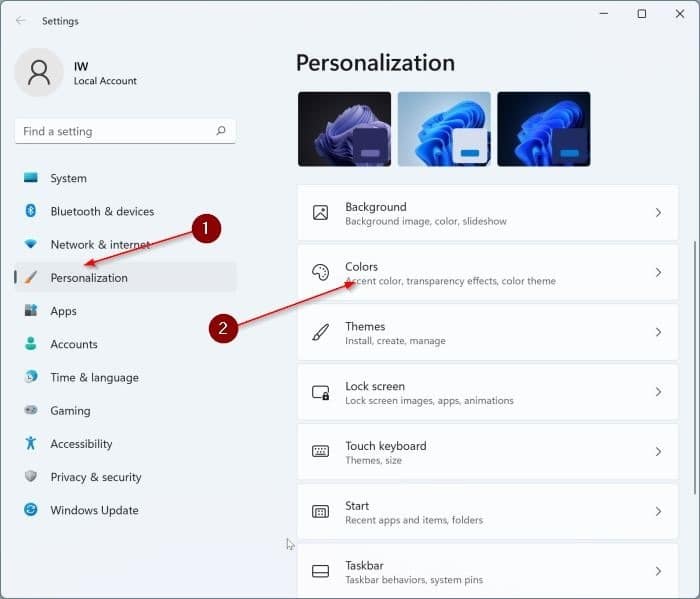
Task: Select Privacy & security label
Action: click(96, 477)
